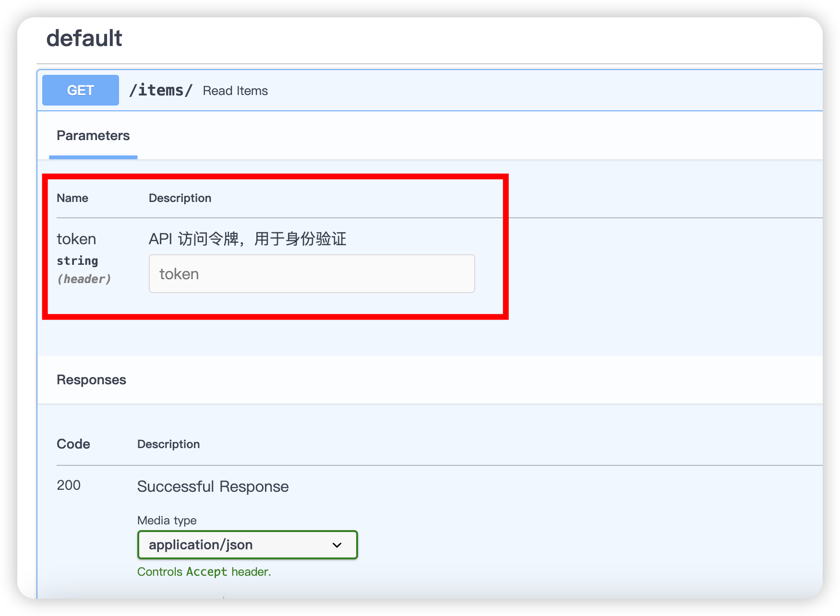
Task: Collapse the default tag section heading
Action: point(84,38)
